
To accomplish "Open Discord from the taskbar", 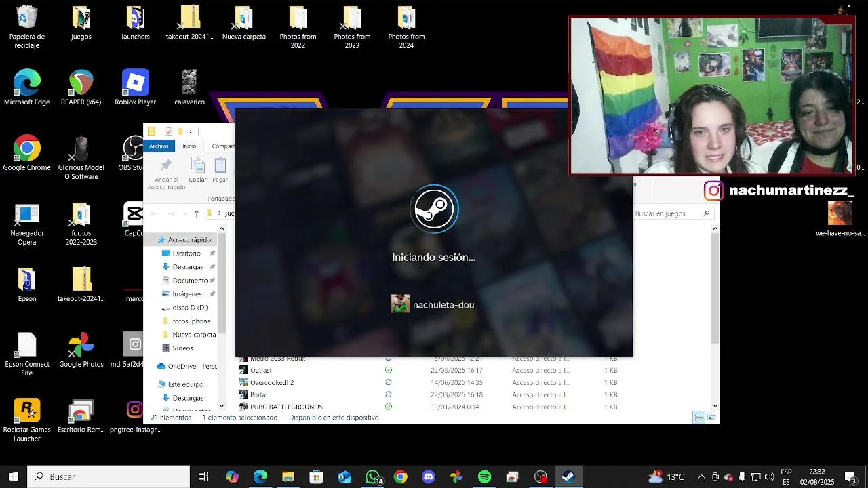I will click(429, 476).
